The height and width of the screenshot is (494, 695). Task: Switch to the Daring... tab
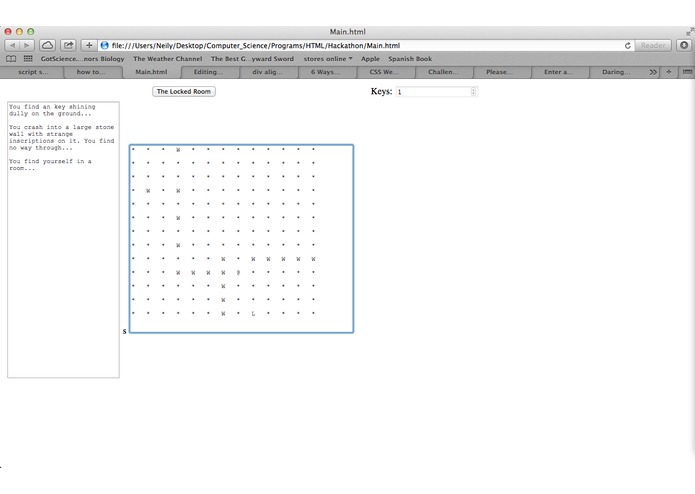click(616, 72)
